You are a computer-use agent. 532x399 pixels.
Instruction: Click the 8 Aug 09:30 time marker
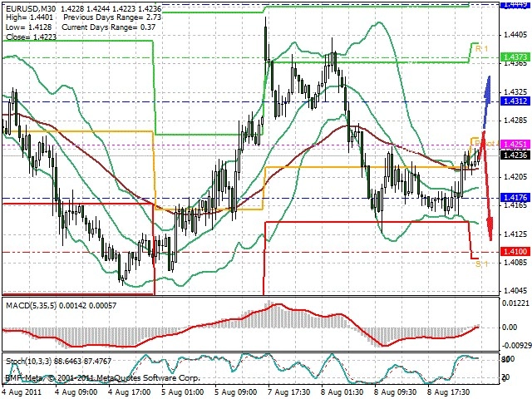pyautogui.click(x=396, y=392)
